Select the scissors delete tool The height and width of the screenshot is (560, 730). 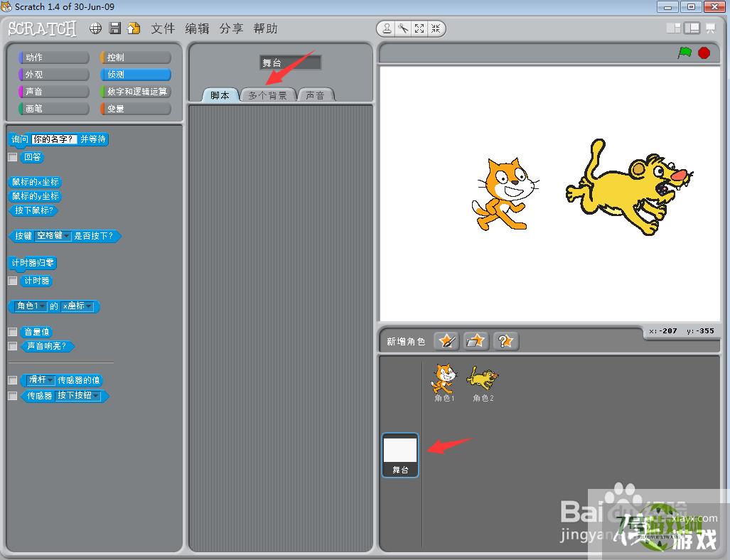coord(403,29)
